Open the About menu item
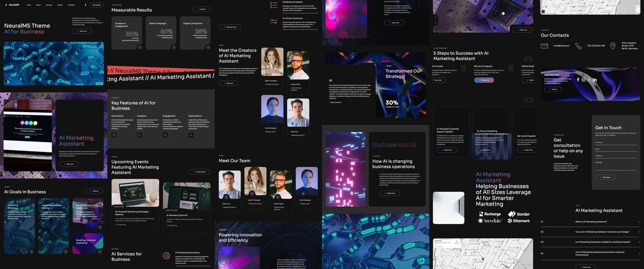The height and width of the screenshot is (269, 644). point(39,4)
